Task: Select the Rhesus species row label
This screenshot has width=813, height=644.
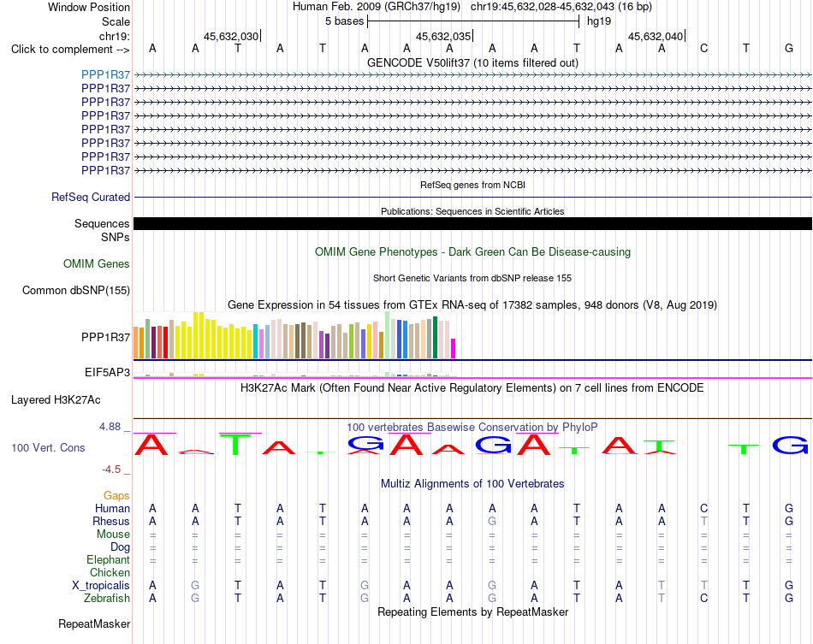Action: pyautogui.click(x=111, y=521)
